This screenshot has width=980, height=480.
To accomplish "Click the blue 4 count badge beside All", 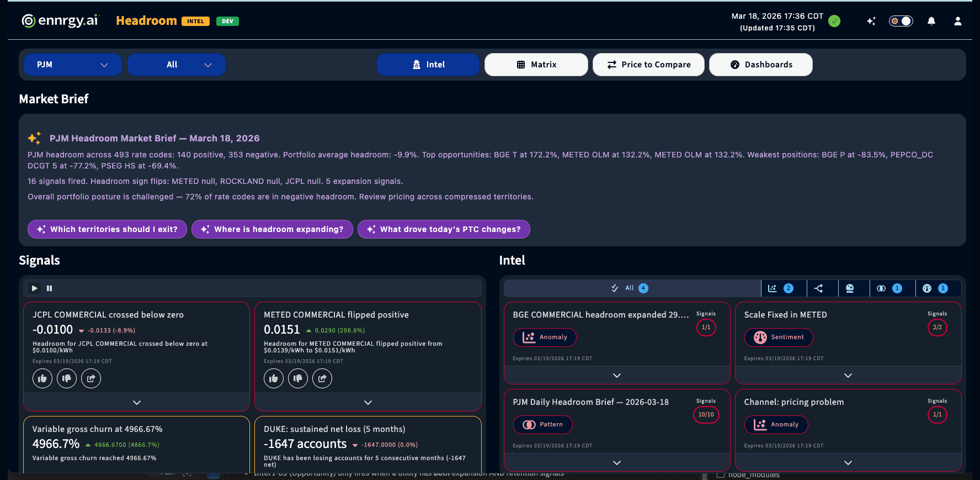I will 643,288.
